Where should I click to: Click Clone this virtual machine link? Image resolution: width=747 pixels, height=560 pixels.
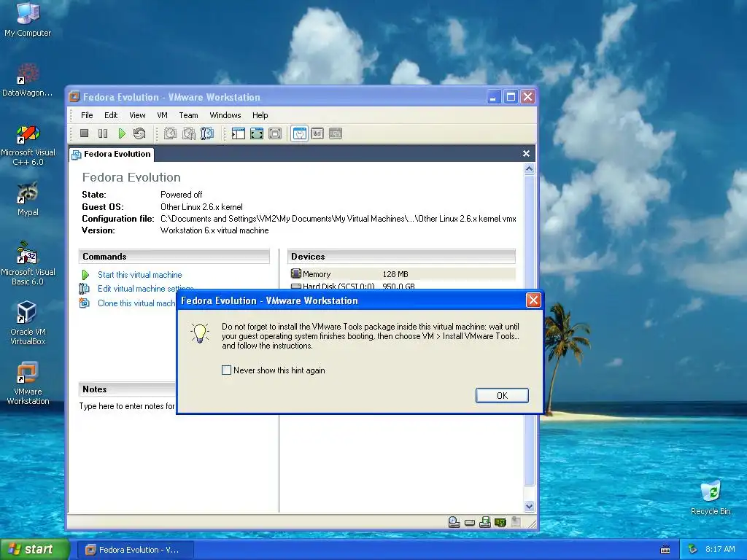[136, 303]
